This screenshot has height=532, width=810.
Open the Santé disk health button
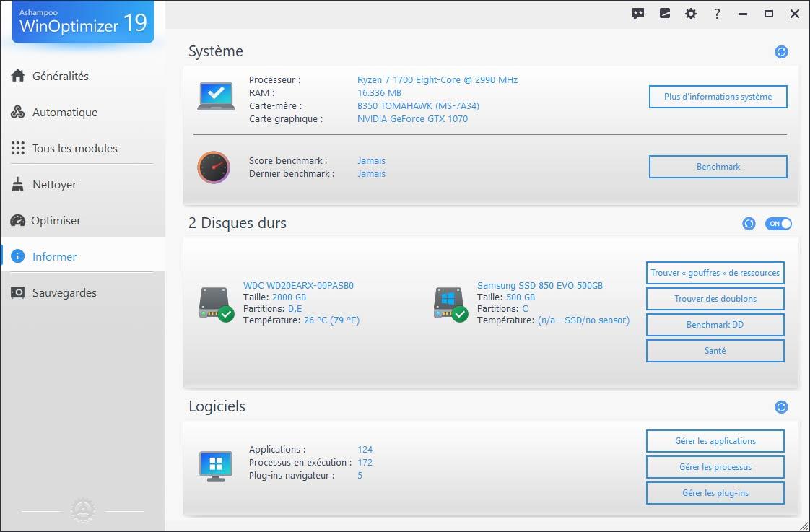tap(715, 350)
